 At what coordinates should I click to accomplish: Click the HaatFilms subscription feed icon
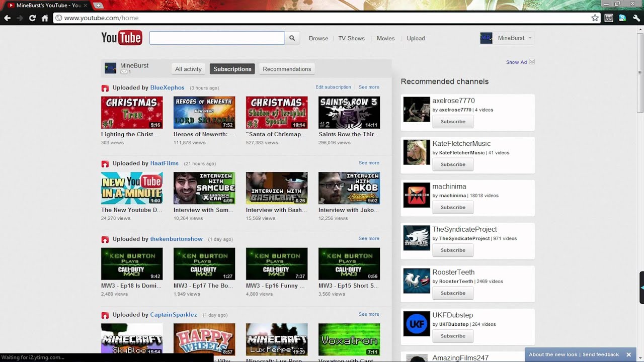105,164
